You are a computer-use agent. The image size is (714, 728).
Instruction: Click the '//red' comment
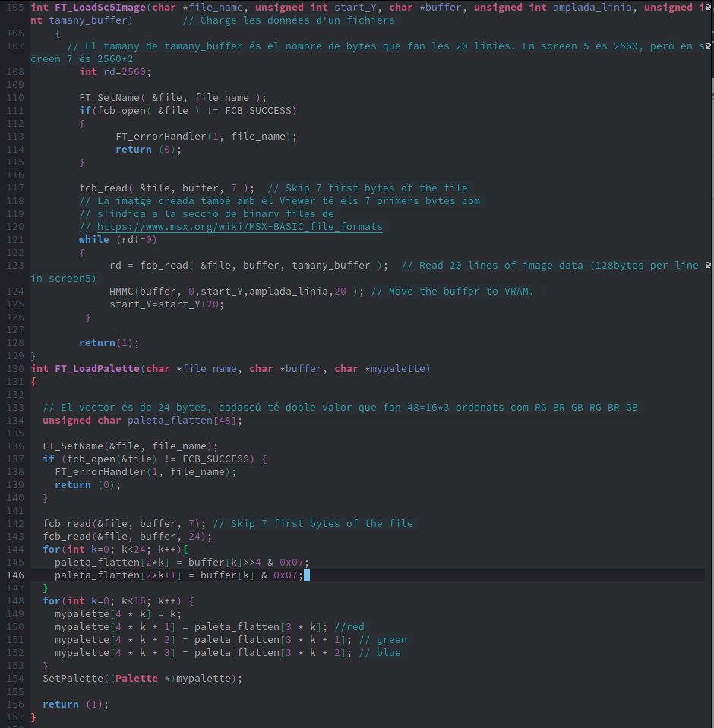[349, 627]
